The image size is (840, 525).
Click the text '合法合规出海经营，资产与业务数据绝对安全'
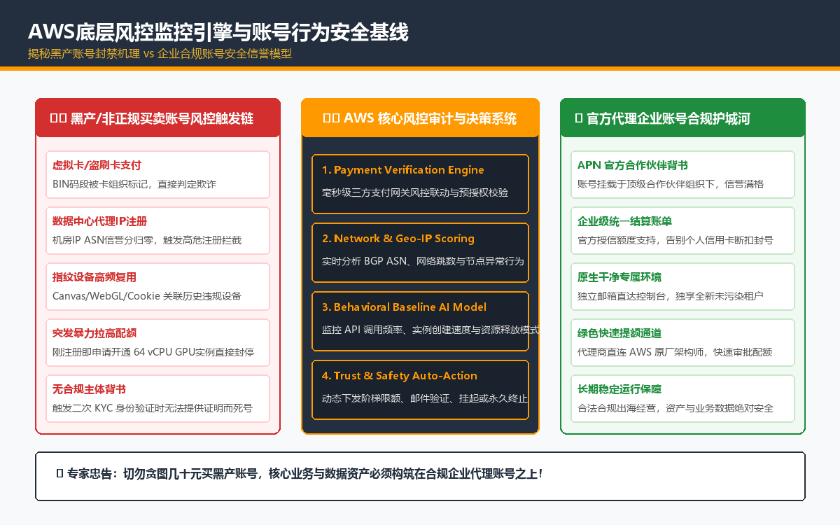point(675,408)
